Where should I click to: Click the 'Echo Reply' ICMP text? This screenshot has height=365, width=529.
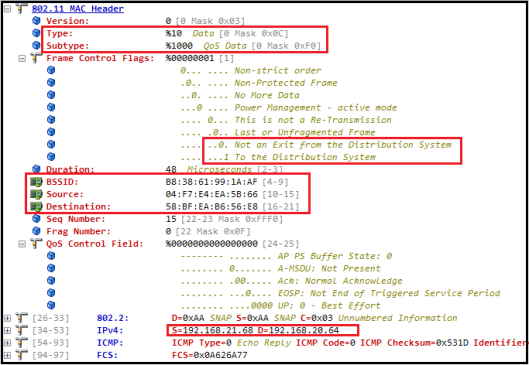pos(264,343)
